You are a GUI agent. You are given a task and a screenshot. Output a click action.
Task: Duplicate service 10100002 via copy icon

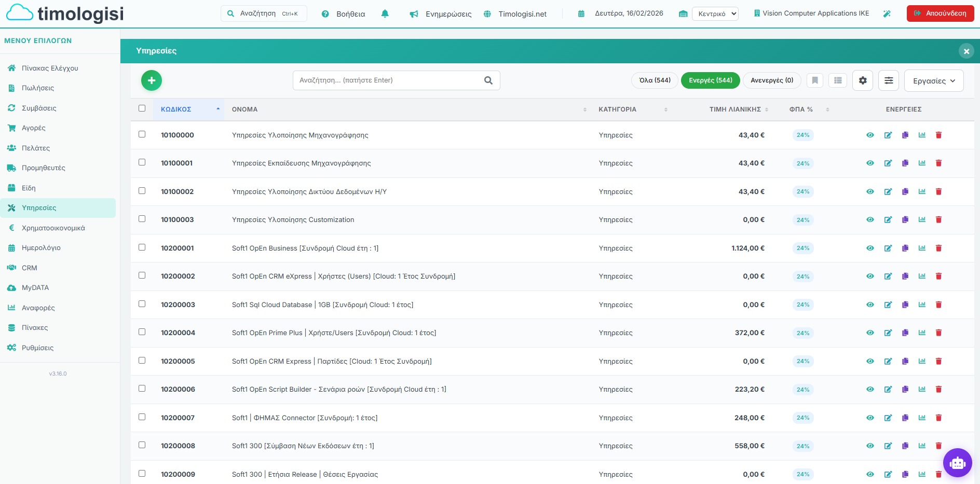(x=905, y=192)
